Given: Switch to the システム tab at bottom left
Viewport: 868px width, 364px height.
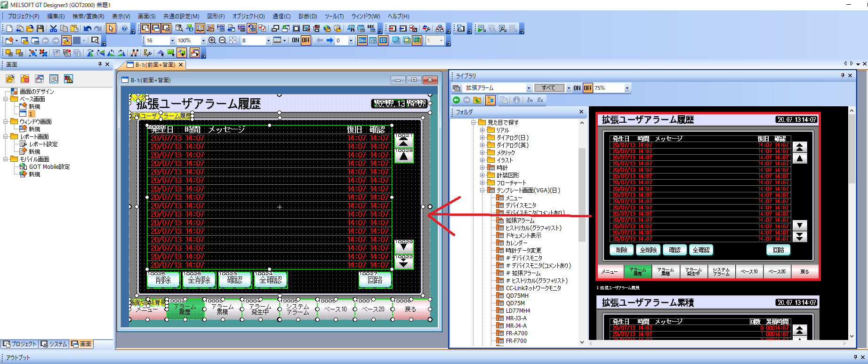Looking at the screenshot, I should [x=54, y=344].
